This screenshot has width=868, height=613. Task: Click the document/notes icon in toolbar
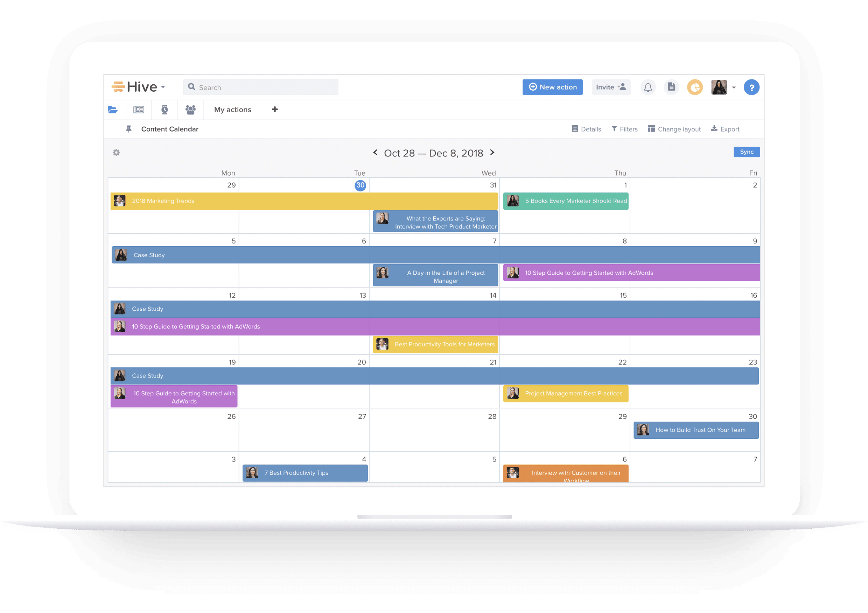click(x=671, y=86)
